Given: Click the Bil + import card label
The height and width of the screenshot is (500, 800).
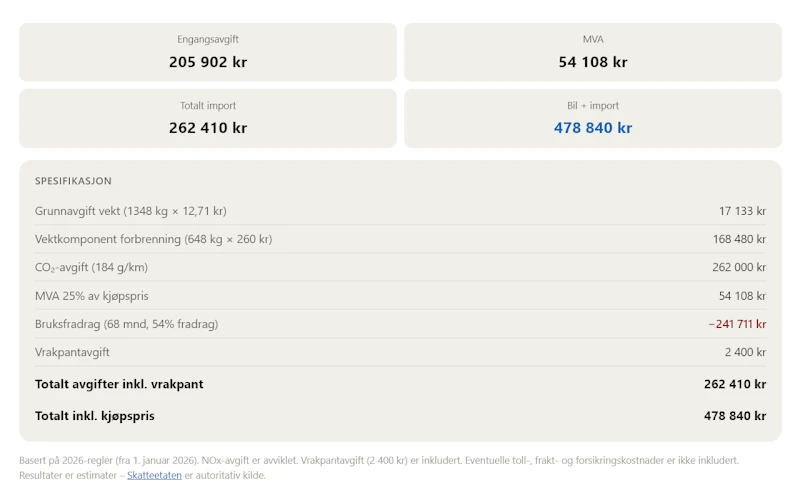Looking at the screenshot, I should pyautogui.click(x=593, y=106).
